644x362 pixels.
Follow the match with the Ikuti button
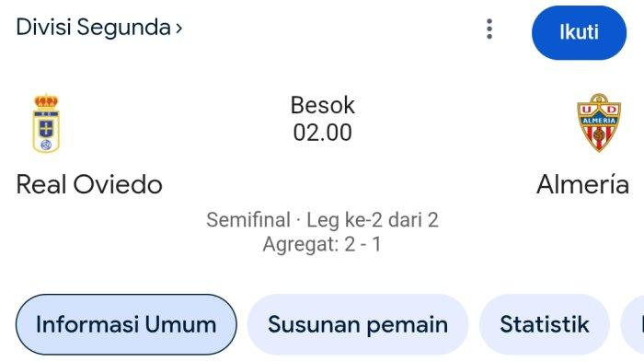pos(579,32)
